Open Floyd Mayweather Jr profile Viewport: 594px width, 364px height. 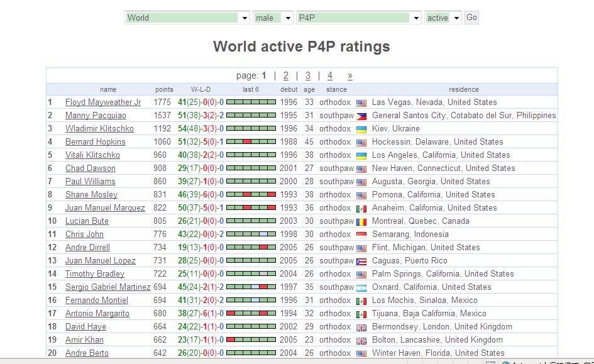102,102
